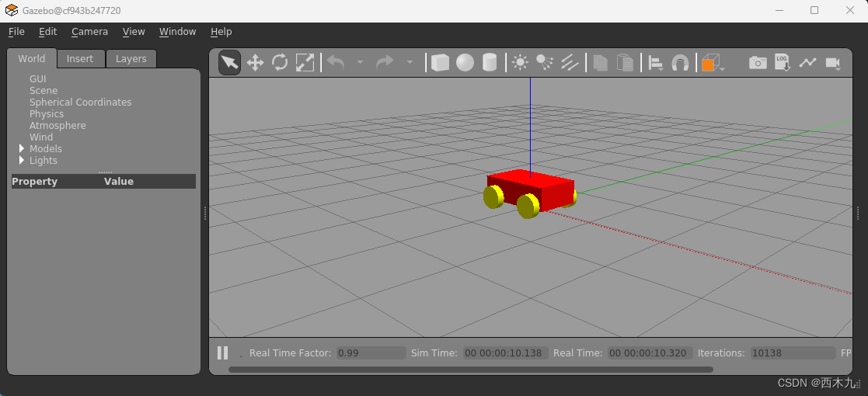Viewport: 868px width, 396px height.
Task: Open the undo history dropdown arrow
Action: coord(360,62)
